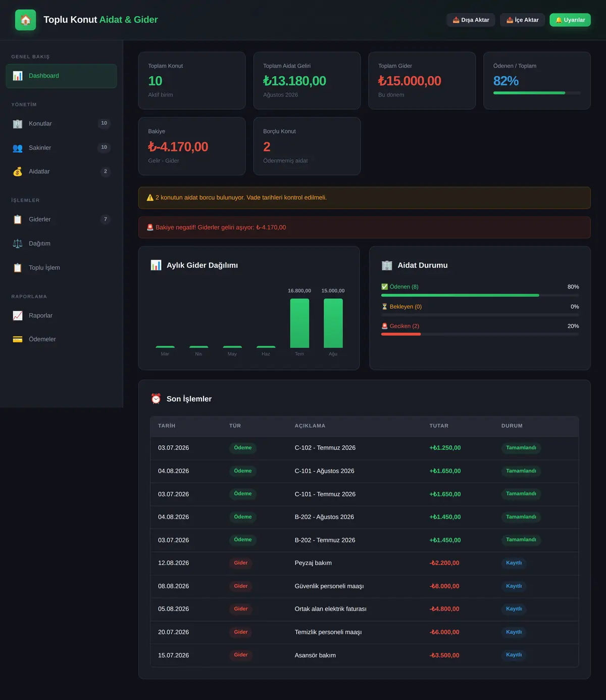Click the Aidatlar count badge 2
The height and width of the screenshot is (700, 606).
[x=105, y=172]
